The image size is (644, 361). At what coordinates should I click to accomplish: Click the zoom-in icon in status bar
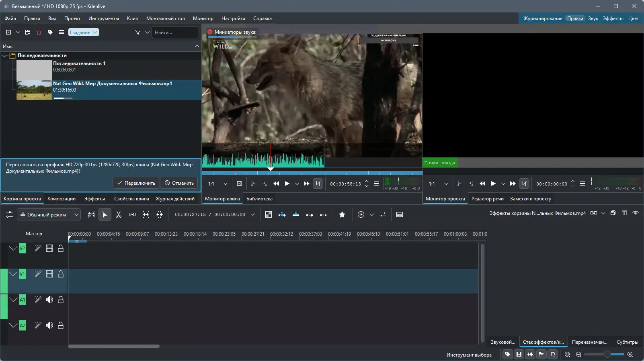630,355
